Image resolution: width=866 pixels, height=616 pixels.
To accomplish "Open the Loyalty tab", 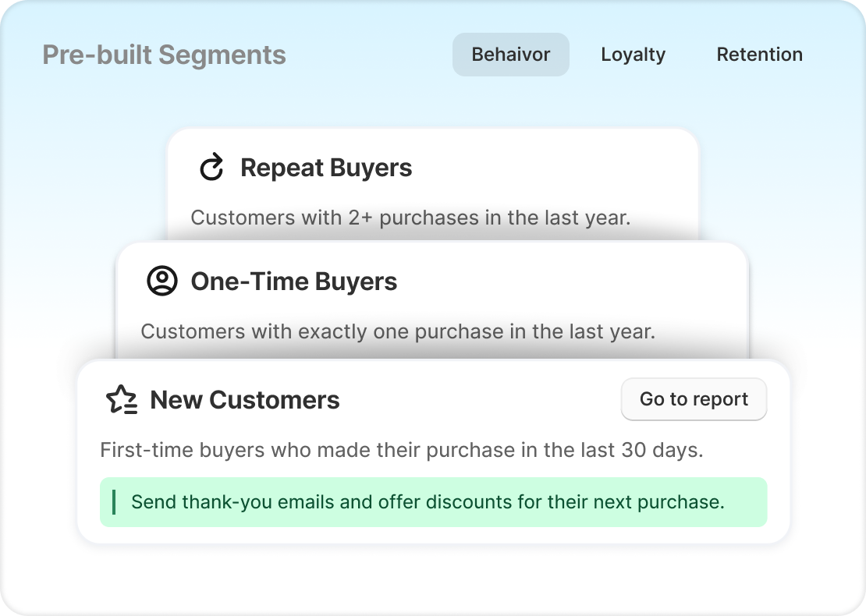I will [633, 55].
